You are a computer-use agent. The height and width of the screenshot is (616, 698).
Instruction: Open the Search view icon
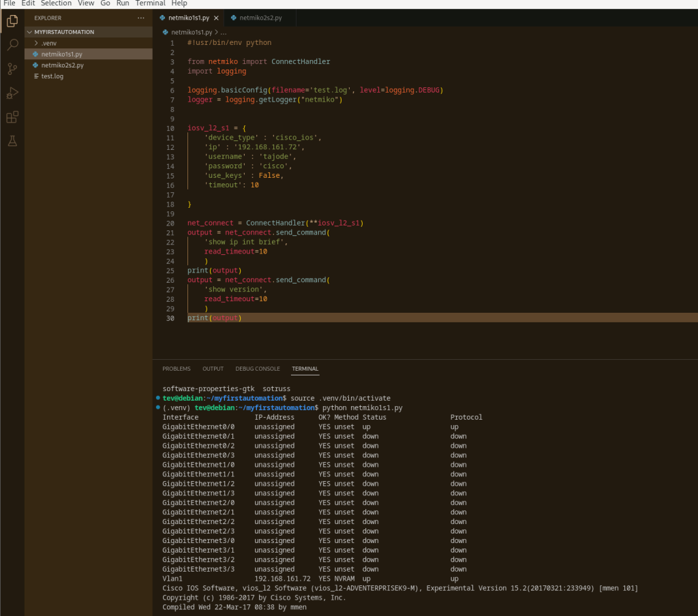(12, 45)
